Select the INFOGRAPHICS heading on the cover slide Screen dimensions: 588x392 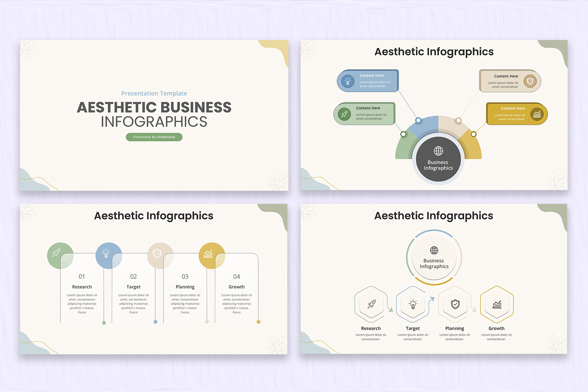pos(154,122)
